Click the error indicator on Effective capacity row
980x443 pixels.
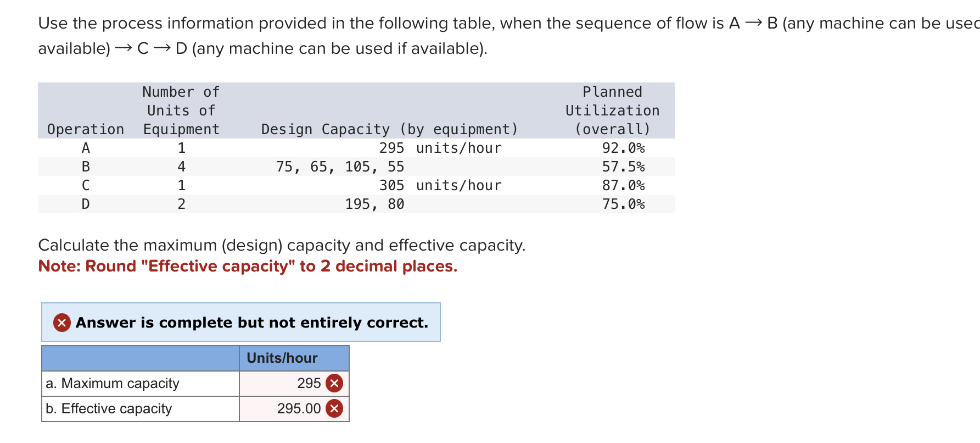point(335,408)
